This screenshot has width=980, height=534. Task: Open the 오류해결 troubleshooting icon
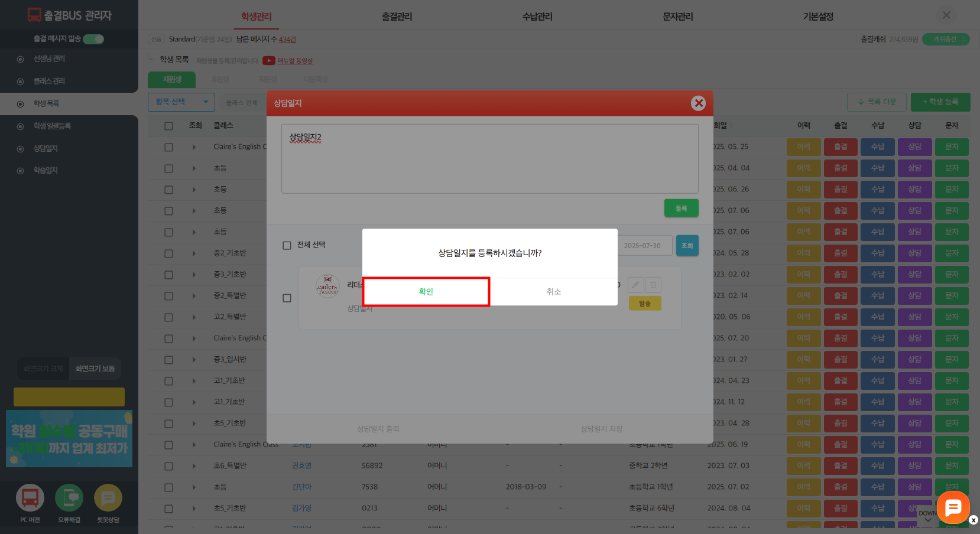(69, 498)
